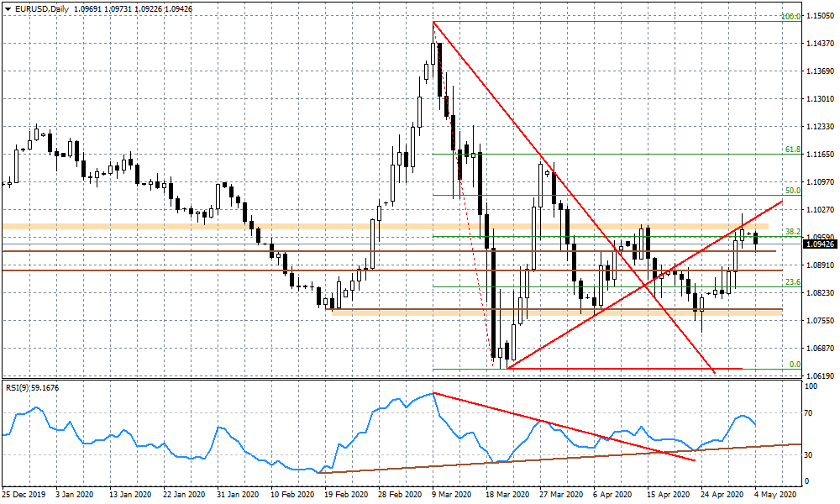
Task: Click the Fibonacci 38.2 level label
Action: click(793, 232)
